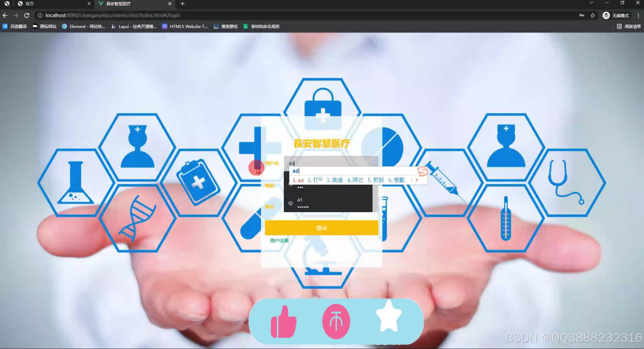Open the browser three-dot menu

click(x=638, y=16)
